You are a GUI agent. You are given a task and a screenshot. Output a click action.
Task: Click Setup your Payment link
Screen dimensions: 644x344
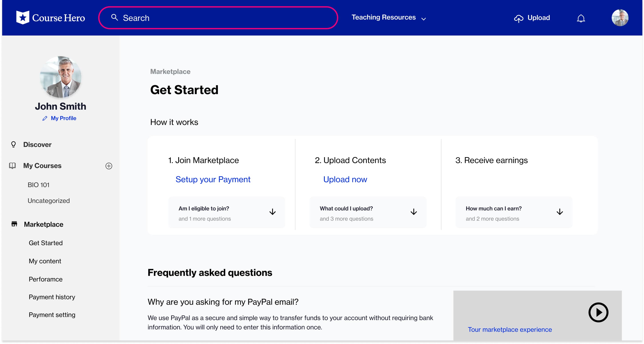(213, 179)
